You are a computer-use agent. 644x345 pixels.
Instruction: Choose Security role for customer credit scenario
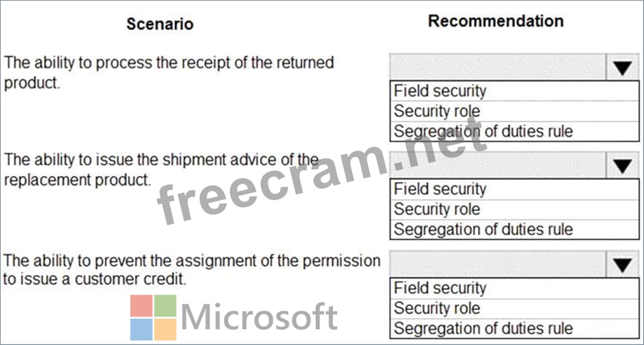pos(437,308)
